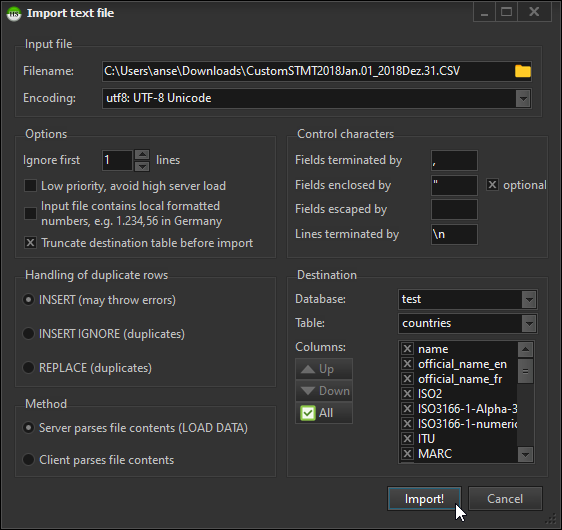Uncheck the name column

tap(407, 349)
